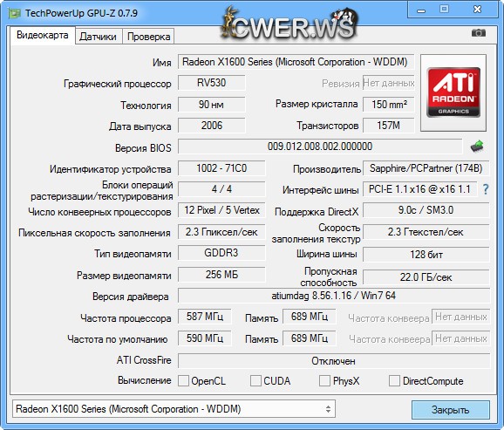Enable the OpenCL checkbox
The height and width of the screenshot is (430, 504).
pyautogui.click(x=183, y=381)
